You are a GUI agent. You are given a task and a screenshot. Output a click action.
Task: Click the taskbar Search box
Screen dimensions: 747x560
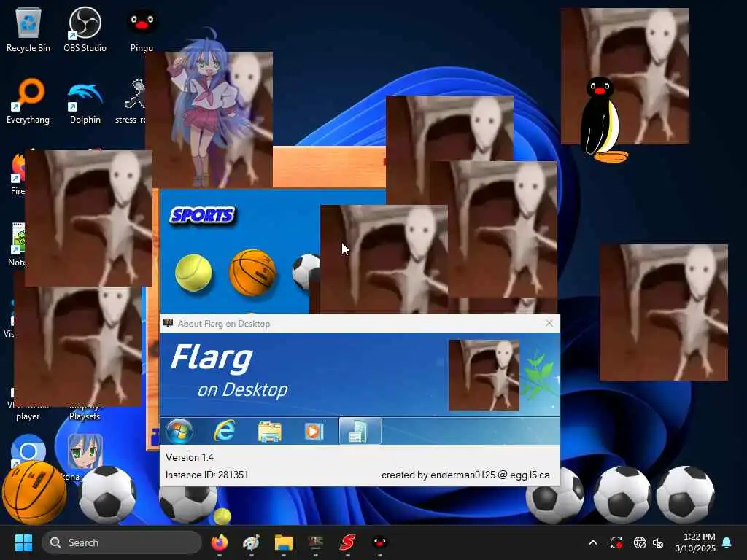coord(122,542)
